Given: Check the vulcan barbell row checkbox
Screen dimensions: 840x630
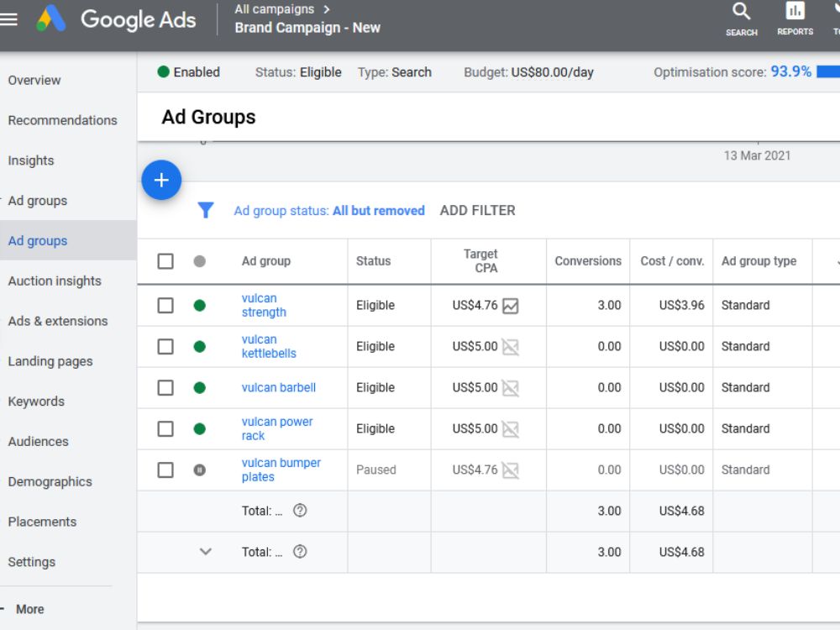Looking at the screenshot, I should [x=165, y=387].
